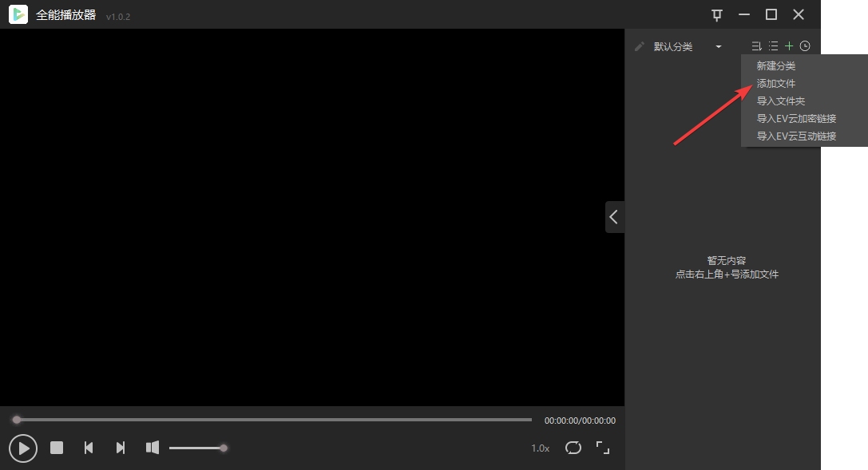This screenshot has width=868, height=470.
Task: Click the green plus add icon
Action: coord(789,46)
